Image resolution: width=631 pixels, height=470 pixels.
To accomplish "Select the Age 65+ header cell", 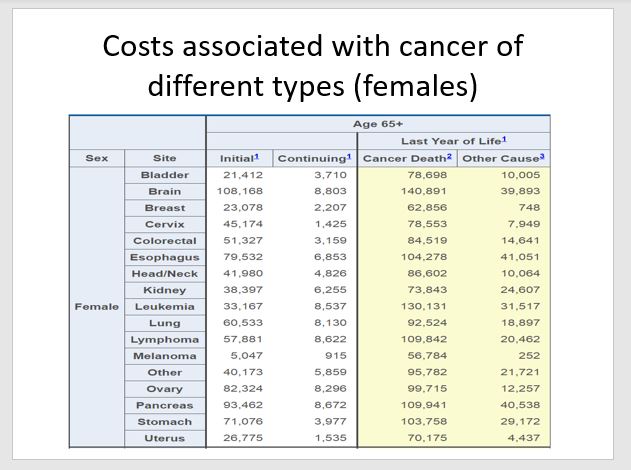I will pyautogui.click(x=378, y=124).
